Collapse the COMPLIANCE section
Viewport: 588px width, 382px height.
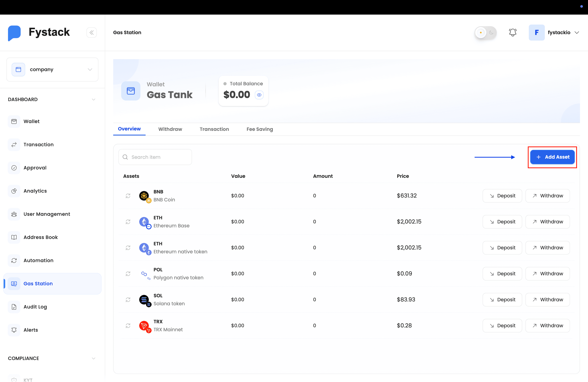click(x=93, y=358)
